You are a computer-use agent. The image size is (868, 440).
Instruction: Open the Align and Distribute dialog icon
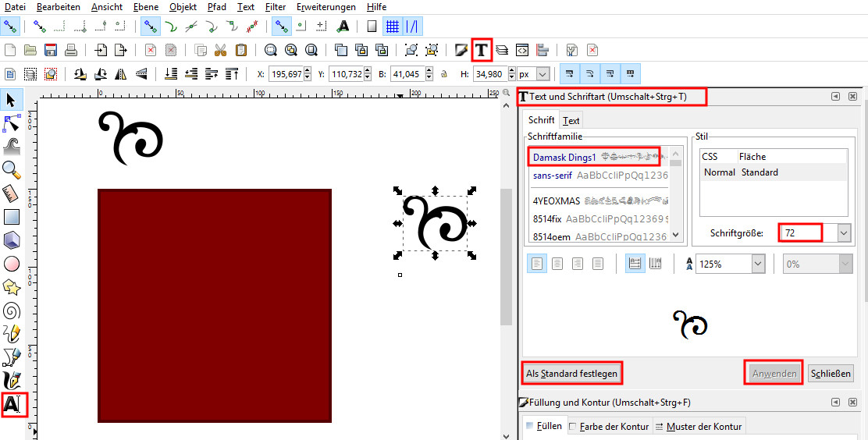(x=542, y=50)
